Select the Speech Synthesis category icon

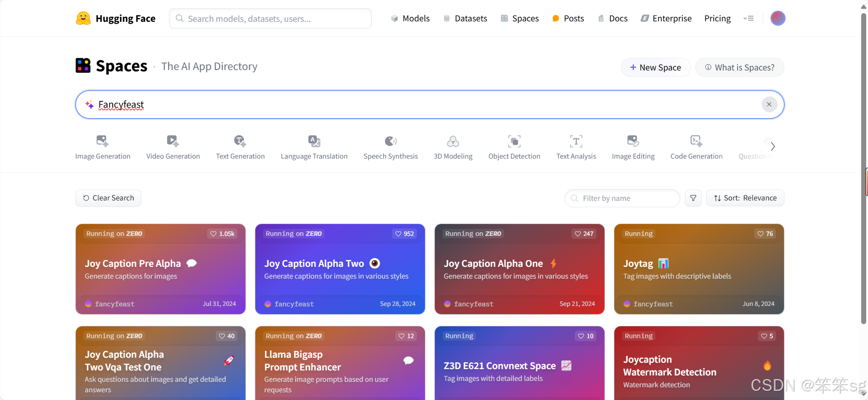click(x=390, y=141)
